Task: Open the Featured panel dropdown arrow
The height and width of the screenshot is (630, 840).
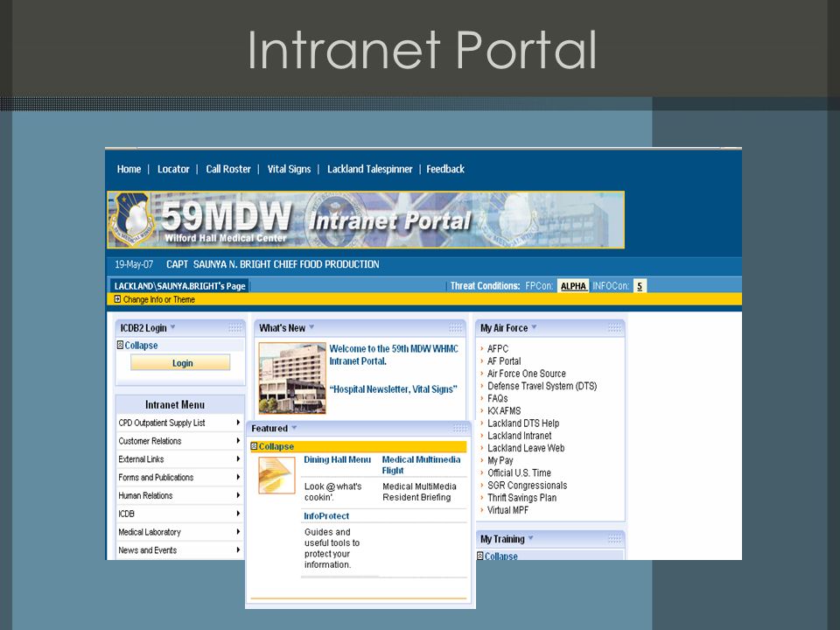Action: [294, 428]
